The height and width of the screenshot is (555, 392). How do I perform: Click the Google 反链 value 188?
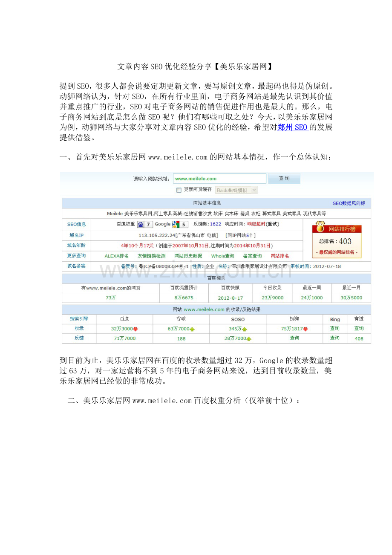182,339
